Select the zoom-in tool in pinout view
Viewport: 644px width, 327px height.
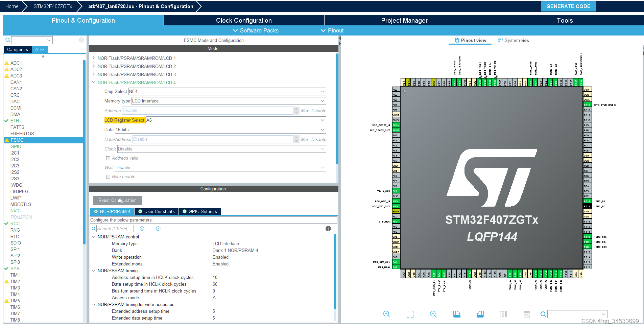point(387,314)
